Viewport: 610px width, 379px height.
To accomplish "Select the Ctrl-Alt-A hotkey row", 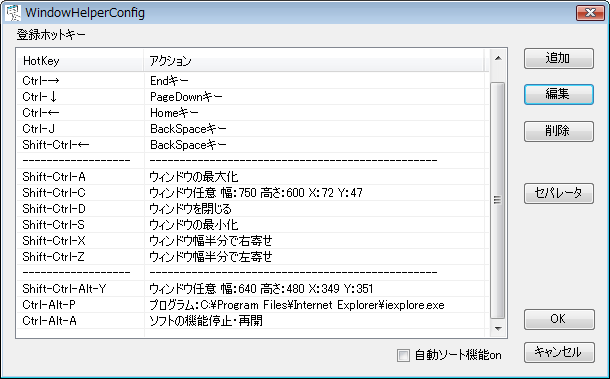I will pyautogui.click(x=252, y=321).
